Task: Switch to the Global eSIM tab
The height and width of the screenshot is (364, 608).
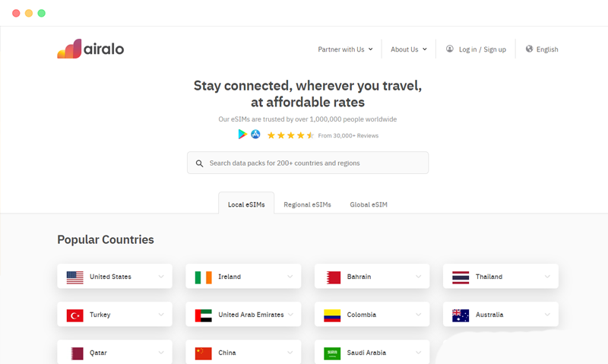Action: point(369,204)
